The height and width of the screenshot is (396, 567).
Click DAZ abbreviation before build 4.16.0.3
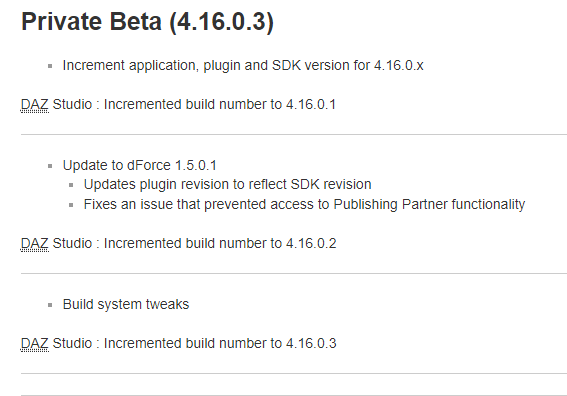(x=35, y=343)
